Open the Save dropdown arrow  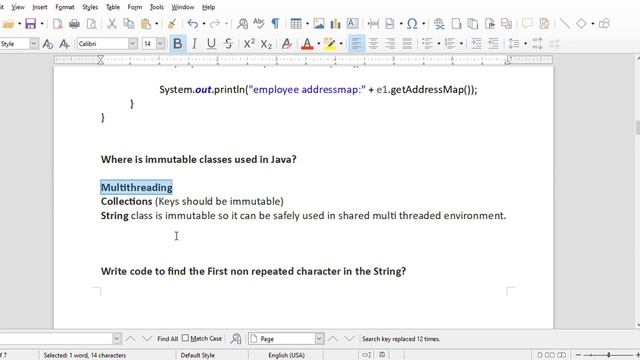click(42, 24)
